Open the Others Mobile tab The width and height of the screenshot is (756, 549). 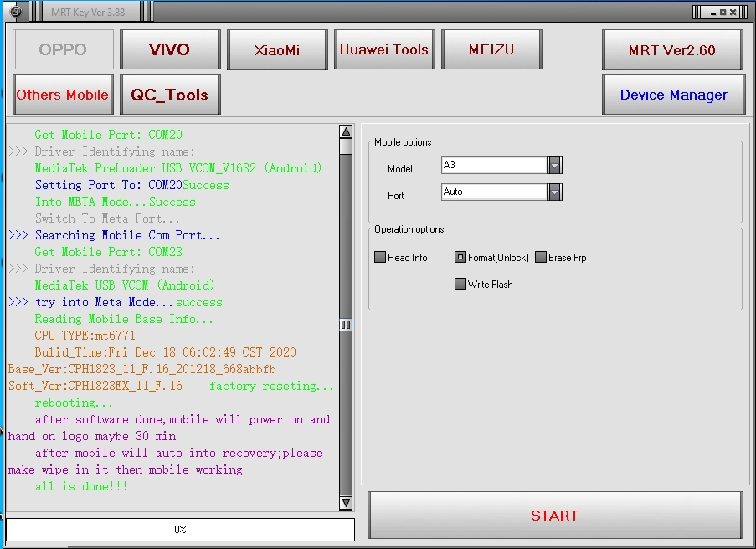[x=63, y=95]
